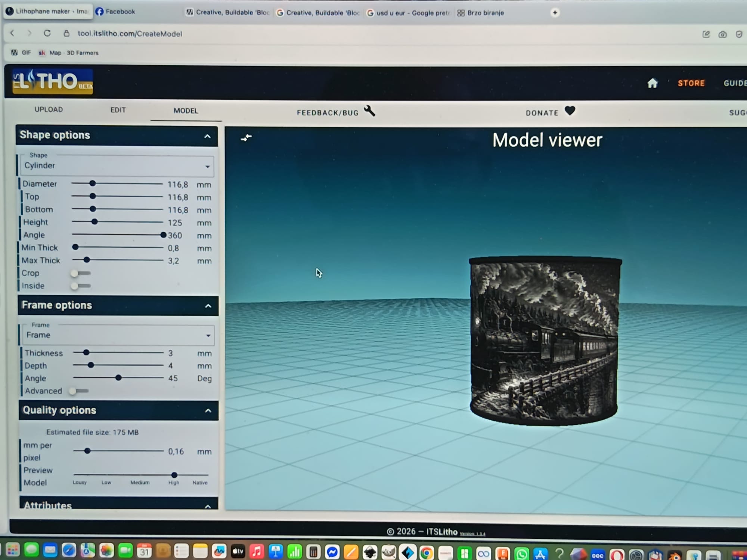
Task: Click the collapse arrows icon in Model viewer
Action: pos(246,138)
